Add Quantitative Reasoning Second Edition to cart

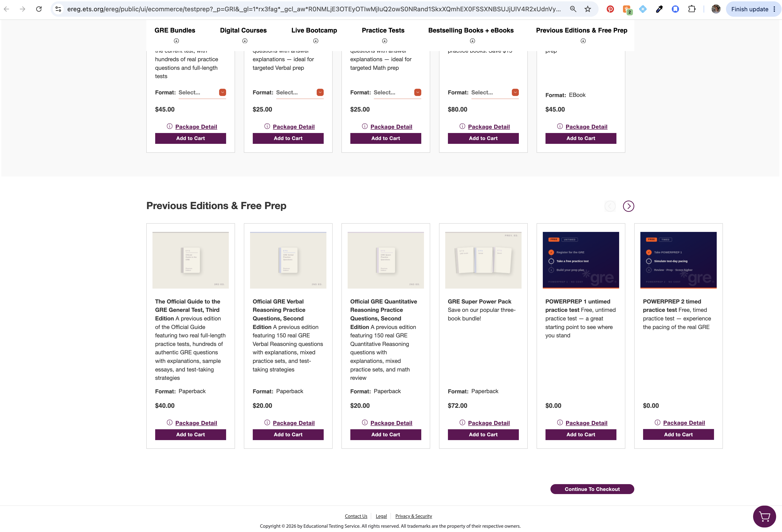click(386, 434)
